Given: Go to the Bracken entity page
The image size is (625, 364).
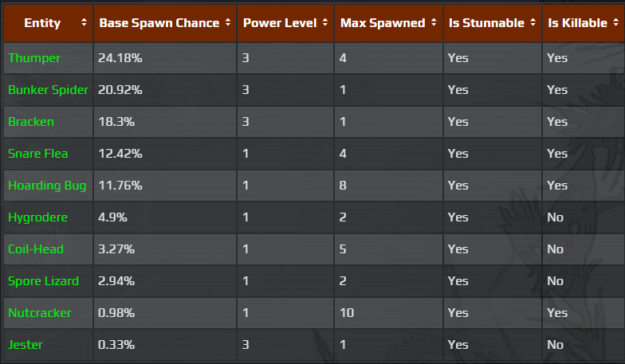Looking at the screenshot, I should tap(31, 122).
